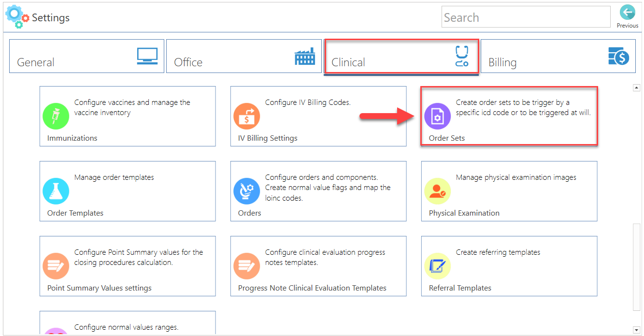Open the Order Sets tile
644x336 pixels.
509,116
